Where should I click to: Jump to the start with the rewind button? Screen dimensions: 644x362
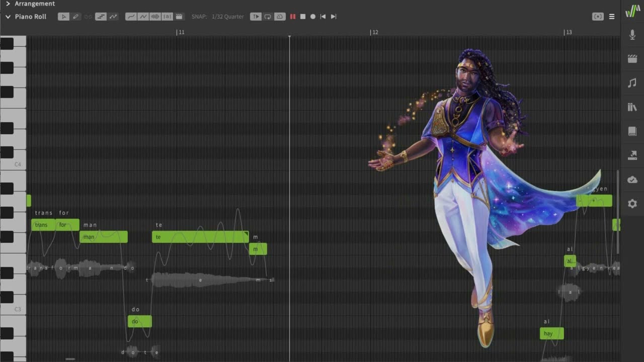point(323,17)
